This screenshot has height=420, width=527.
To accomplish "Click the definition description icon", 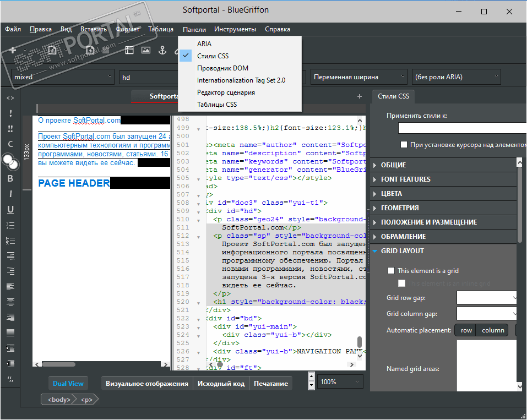I will (10, 271).
